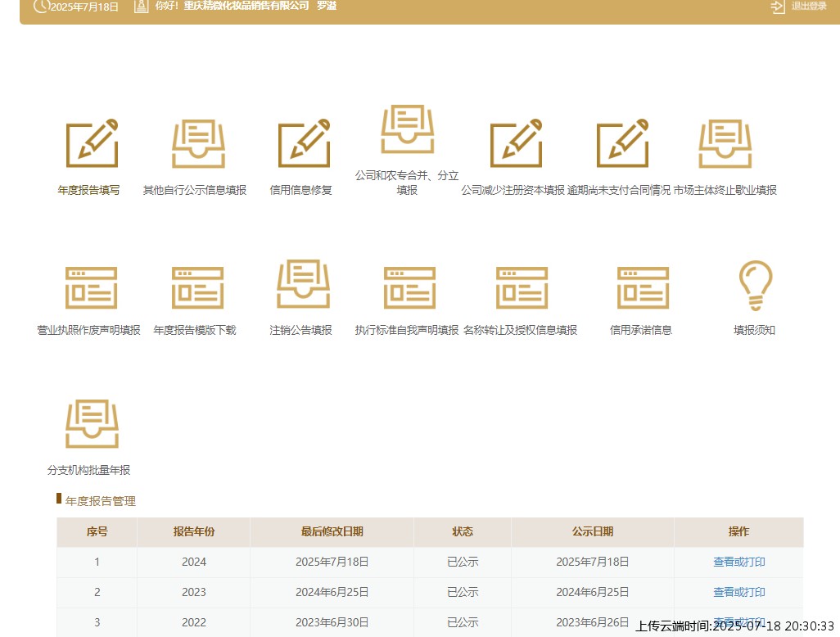
Task: View or print the 2024 annual report
Action: [x=738, y=562]
